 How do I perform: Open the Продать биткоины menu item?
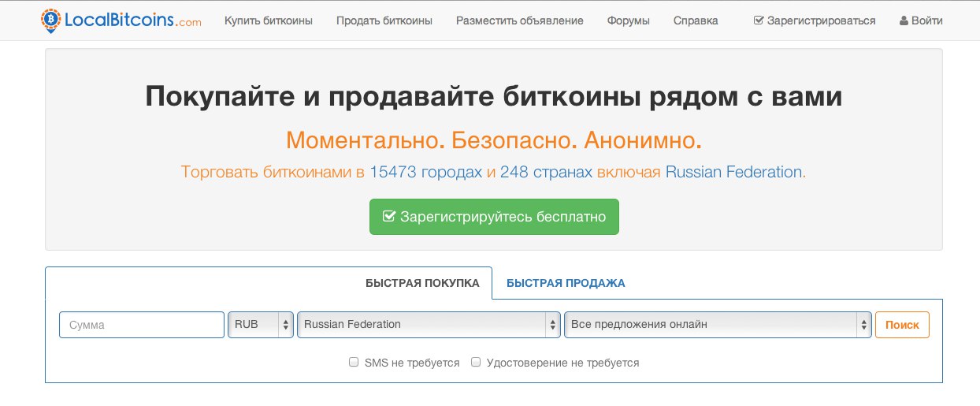click(x=384, y=20)
